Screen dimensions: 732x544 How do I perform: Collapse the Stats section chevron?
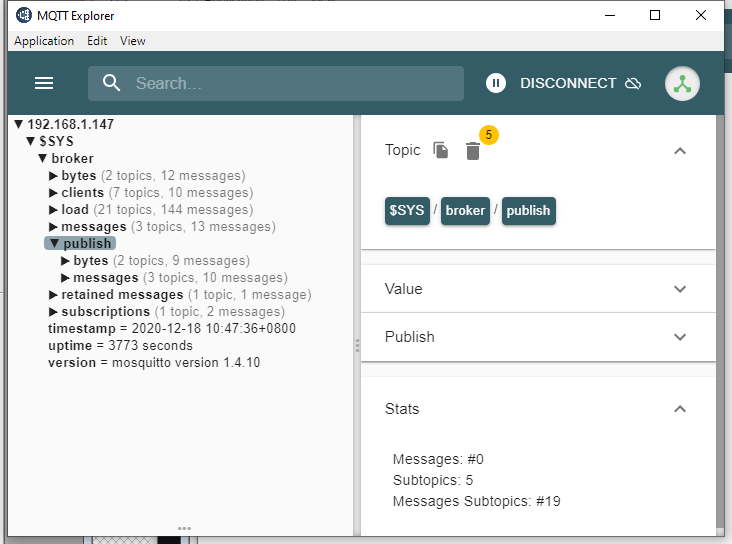(680, 409)
